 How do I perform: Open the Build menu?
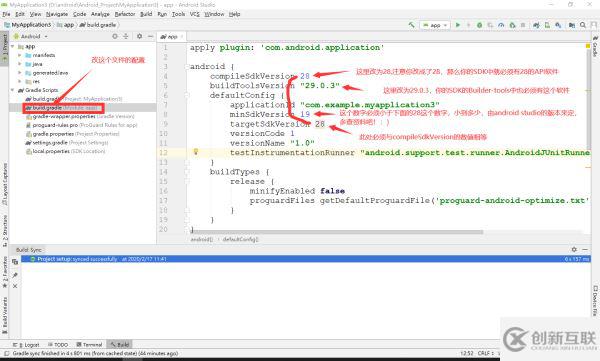click(146, 14)
